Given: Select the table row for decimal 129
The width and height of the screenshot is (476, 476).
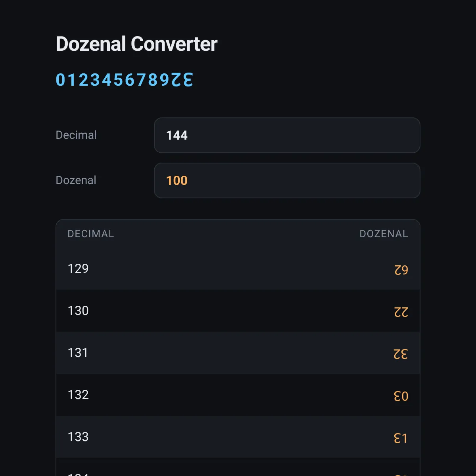Looking at the screenshot, I should tap(238, 269).
